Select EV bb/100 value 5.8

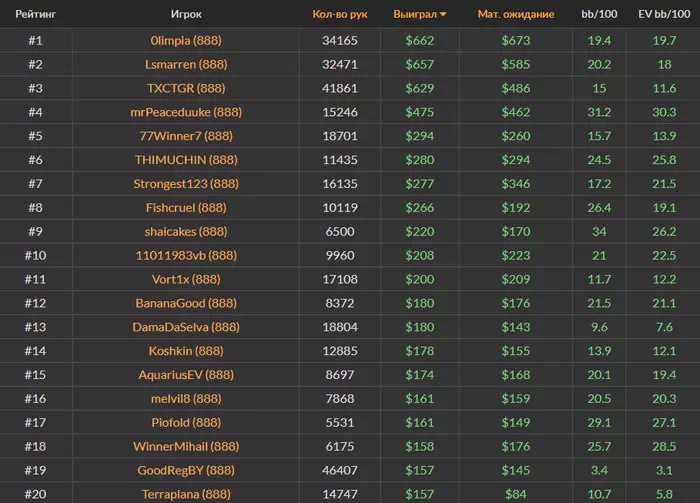[x=664, y=494]
